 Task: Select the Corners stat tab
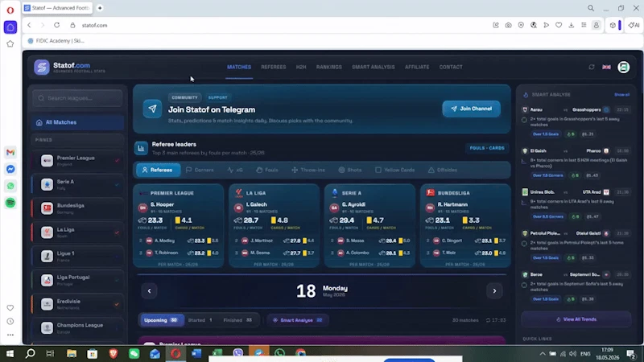click(200, 170)
